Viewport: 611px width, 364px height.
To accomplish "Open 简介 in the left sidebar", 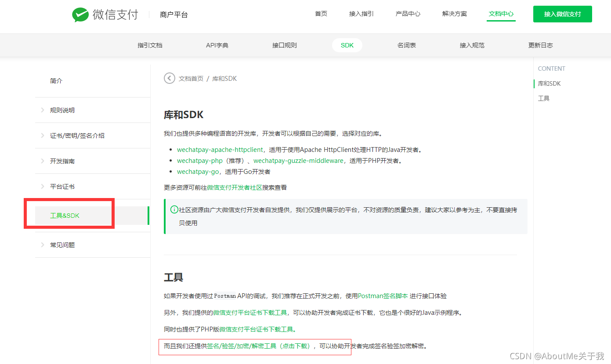I will click(x=56, y=81).
